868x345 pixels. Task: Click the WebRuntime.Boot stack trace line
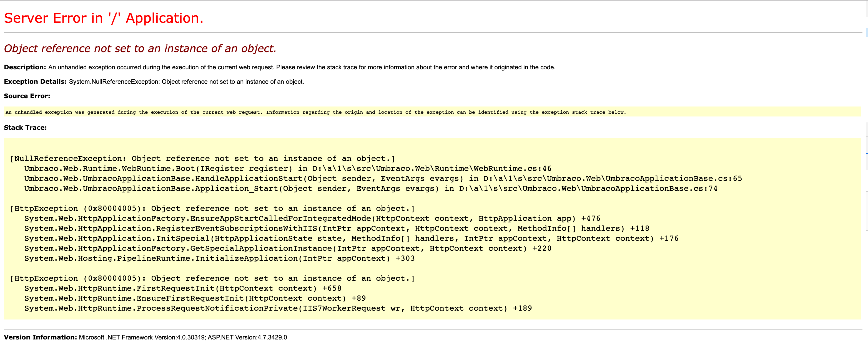tap(287, 169)
